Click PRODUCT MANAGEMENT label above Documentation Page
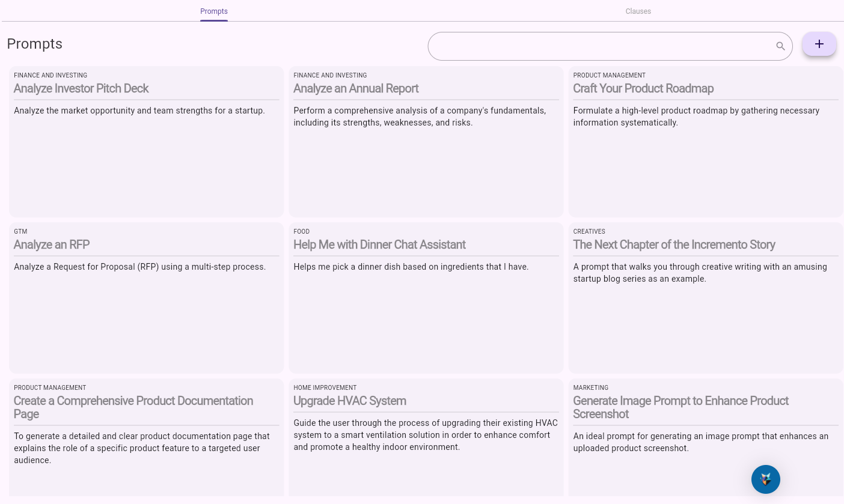 pyautogui.click(x=50, y=387)
